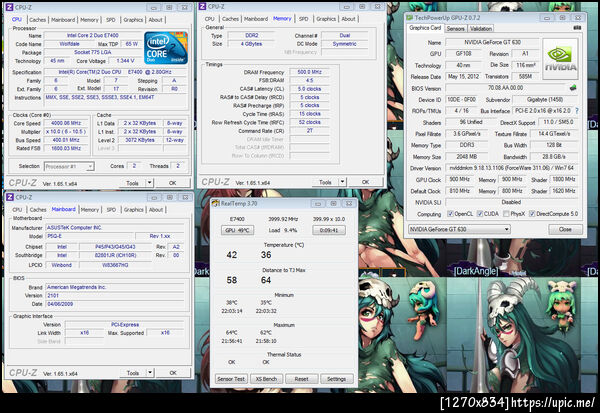Click Southbridge value 82801JR (ICH10R)
Image resolution: width=600 pixels, height=413 pixels.
tap(115, 255)
